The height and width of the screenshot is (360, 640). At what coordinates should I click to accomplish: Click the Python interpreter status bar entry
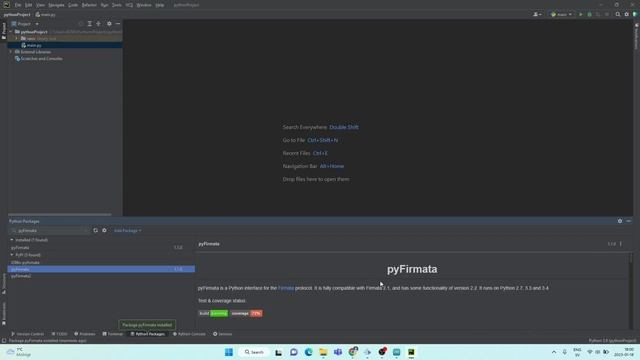[x=612, y=340]
